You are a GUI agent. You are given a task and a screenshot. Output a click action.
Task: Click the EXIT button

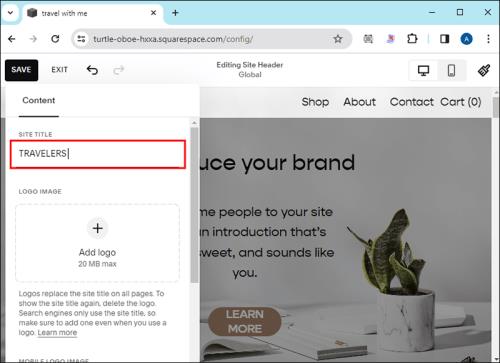tap(59, 70)
